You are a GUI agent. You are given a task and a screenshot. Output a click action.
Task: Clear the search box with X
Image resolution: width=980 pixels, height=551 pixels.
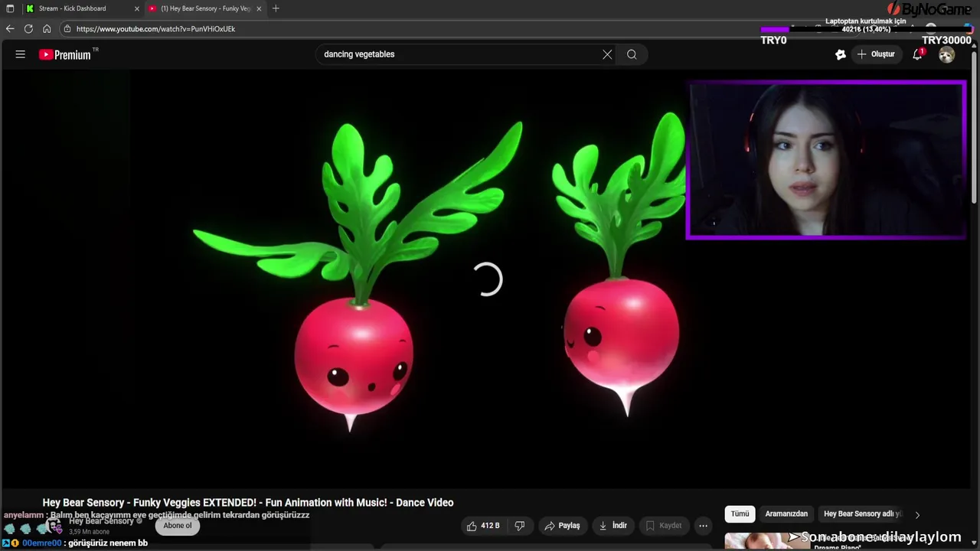point(607,54)
